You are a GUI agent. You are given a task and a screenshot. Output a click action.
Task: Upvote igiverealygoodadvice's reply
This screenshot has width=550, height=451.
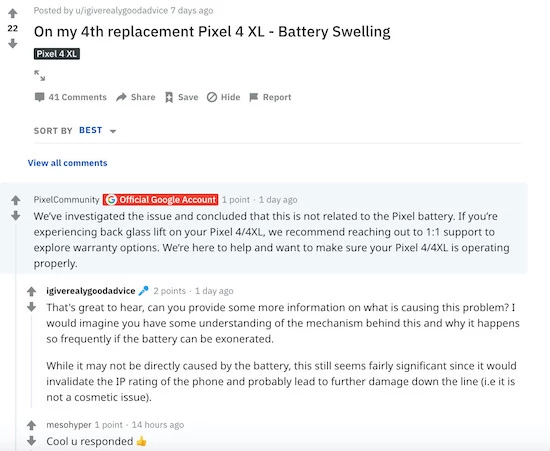tap(32, 291)
